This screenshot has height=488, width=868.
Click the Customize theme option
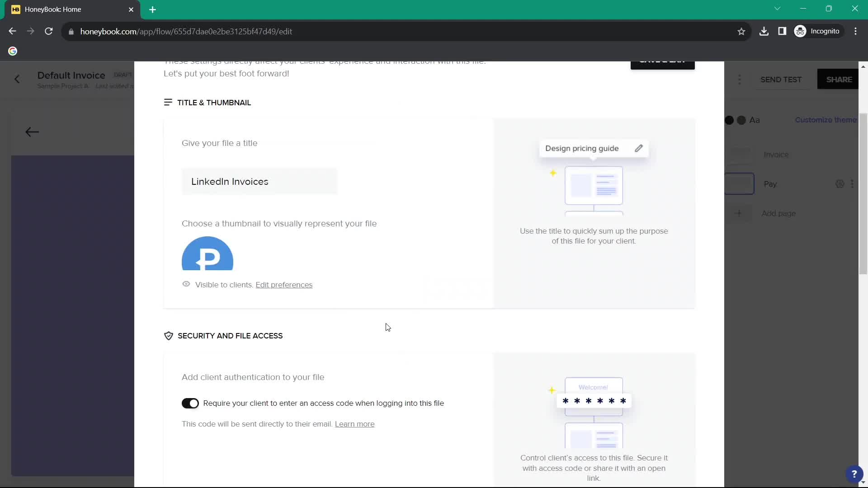point(826,120)
